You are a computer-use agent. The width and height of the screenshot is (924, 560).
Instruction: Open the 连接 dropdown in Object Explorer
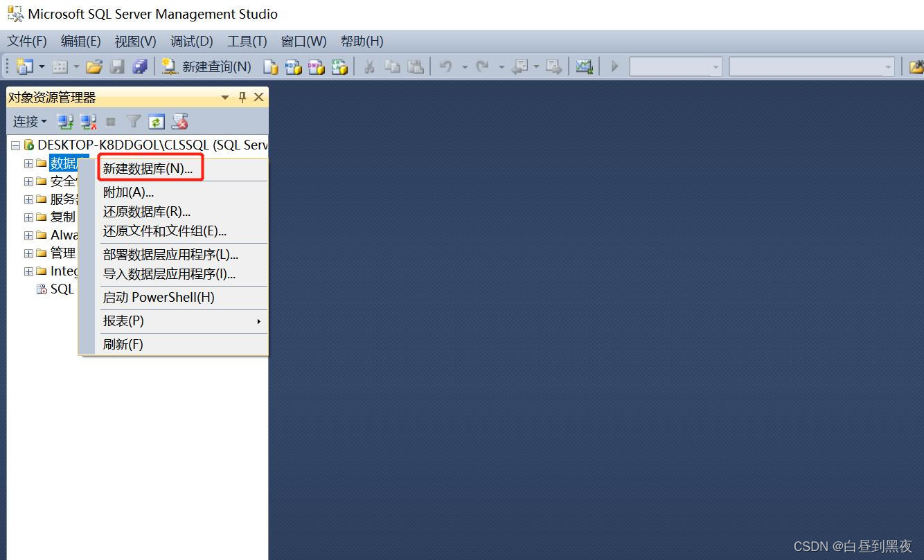point(30,122)
